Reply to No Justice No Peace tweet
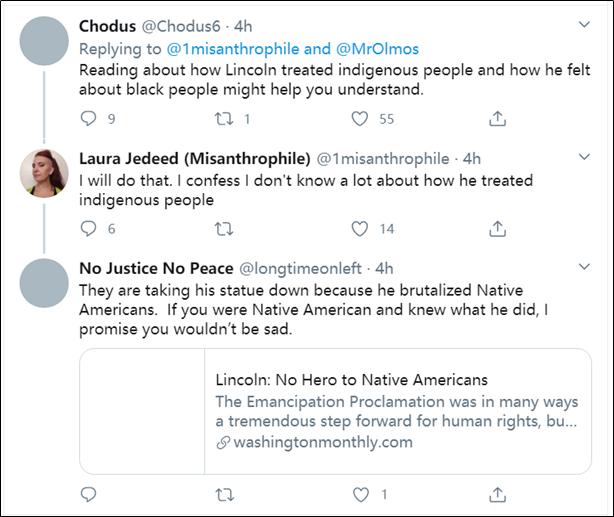The width and height of the screenshot is (614, 517). [x=89, y=494]
